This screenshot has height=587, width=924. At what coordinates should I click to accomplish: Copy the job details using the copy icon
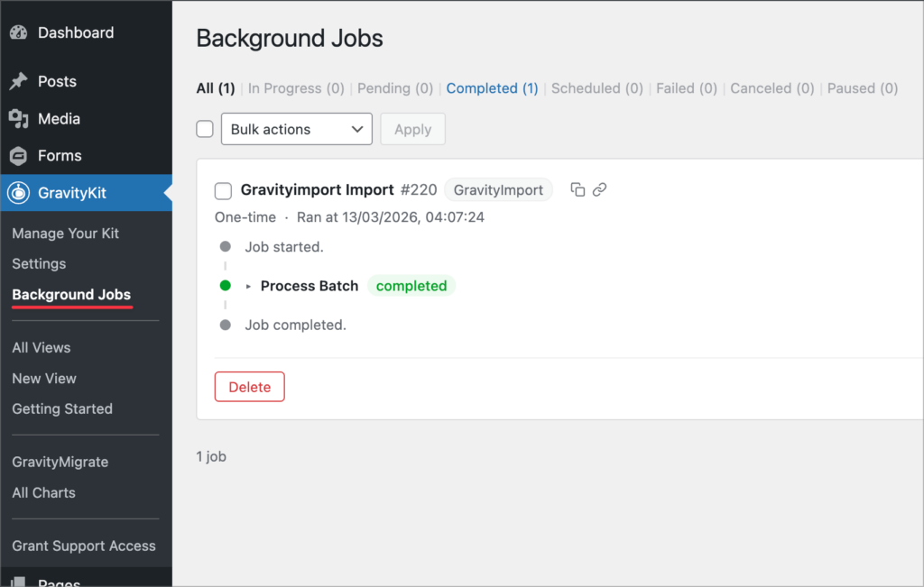pyautogui.click(x=577, y=189)
